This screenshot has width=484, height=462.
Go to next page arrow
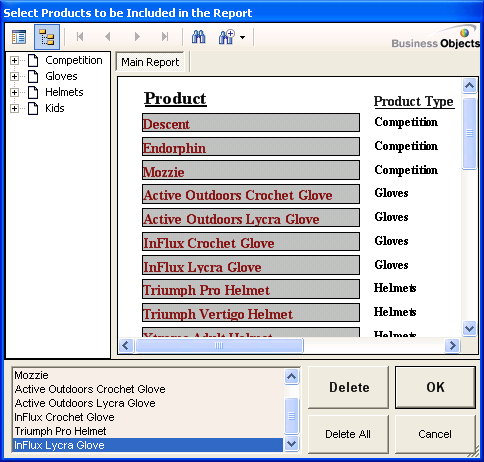[x=137, y=36]
